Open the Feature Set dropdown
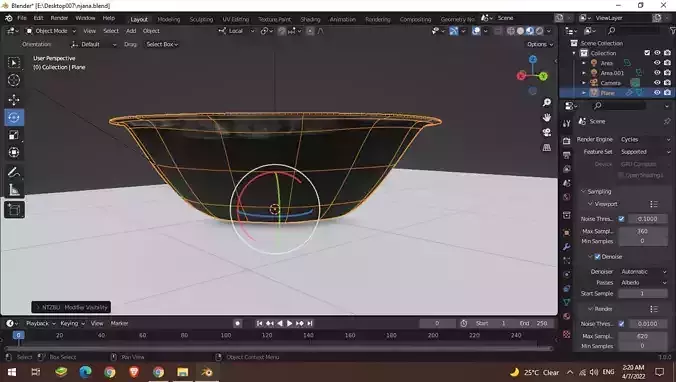Screen dimensions: 676x382 pyautogui.click(x=645, y=152)
